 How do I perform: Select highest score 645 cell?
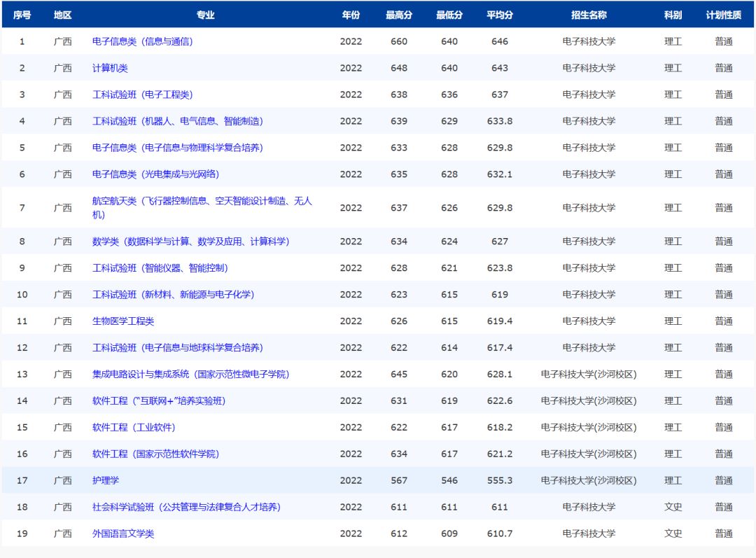399,374
